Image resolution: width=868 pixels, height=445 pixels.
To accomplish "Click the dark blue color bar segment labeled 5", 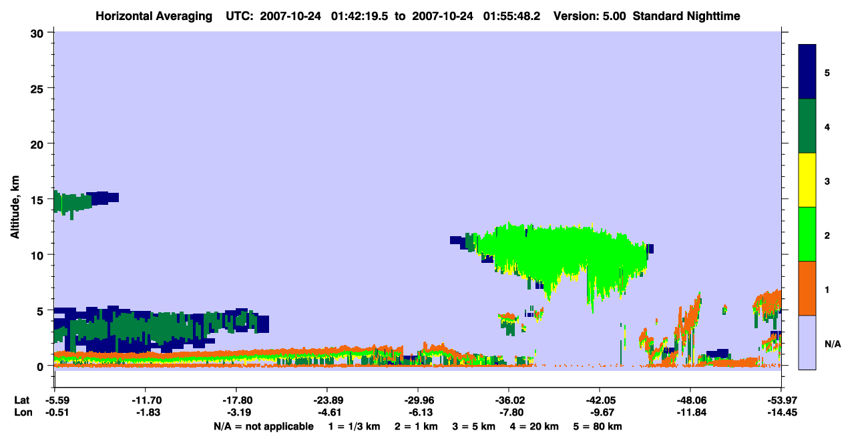I will click(x=807, y=71).
